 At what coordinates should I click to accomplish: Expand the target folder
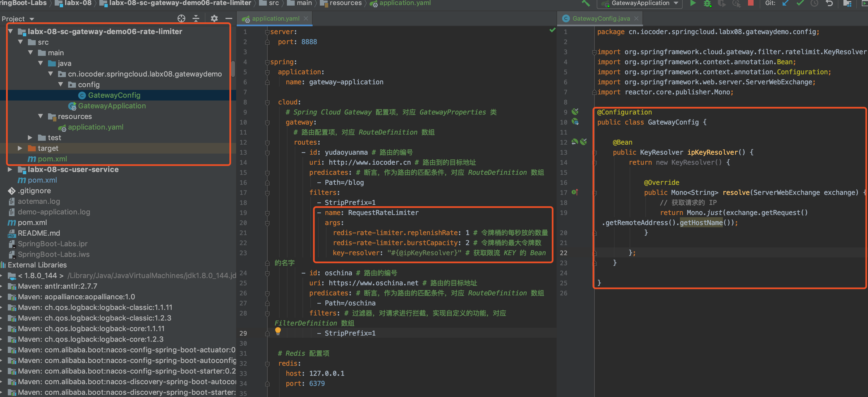[20, 148]
